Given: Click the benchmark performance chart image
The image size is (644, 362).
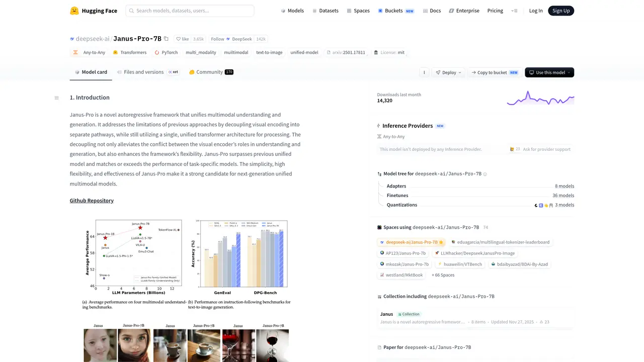Looking at the screenshot, I should [187, 264].
